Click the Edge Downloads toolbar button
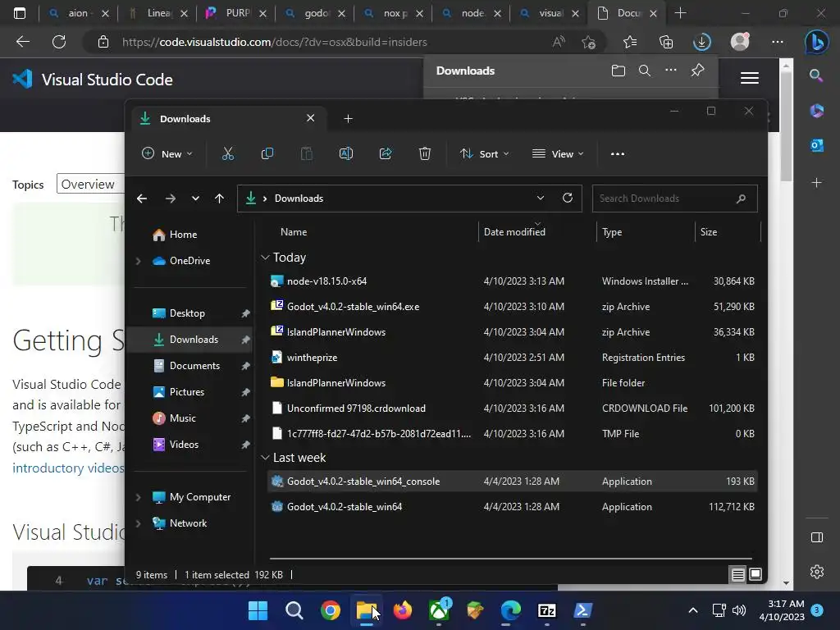 click(x=702, y=42)
